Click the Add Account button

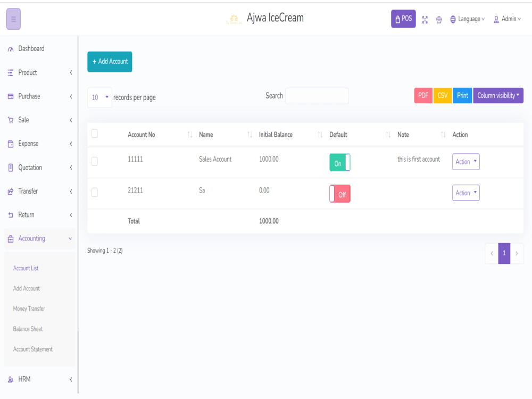(x=110, y=62)
